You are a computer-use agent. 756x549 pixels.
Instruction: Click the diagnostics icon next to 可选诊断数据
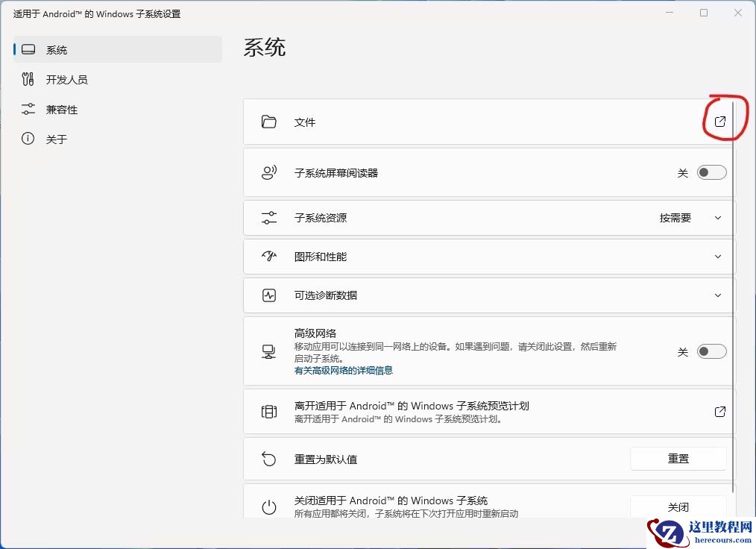[x=270, y=295]
